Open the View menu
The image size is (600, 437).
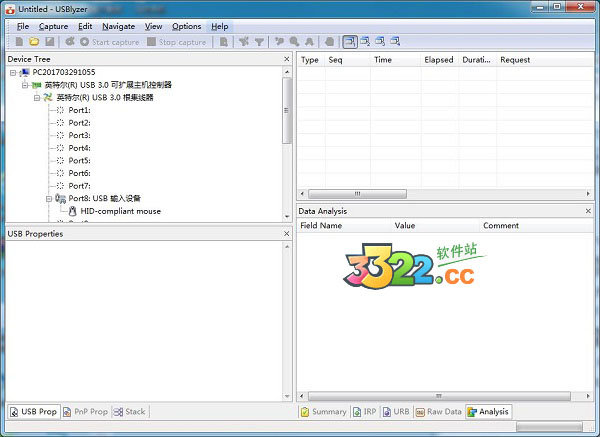click(153, 26)
